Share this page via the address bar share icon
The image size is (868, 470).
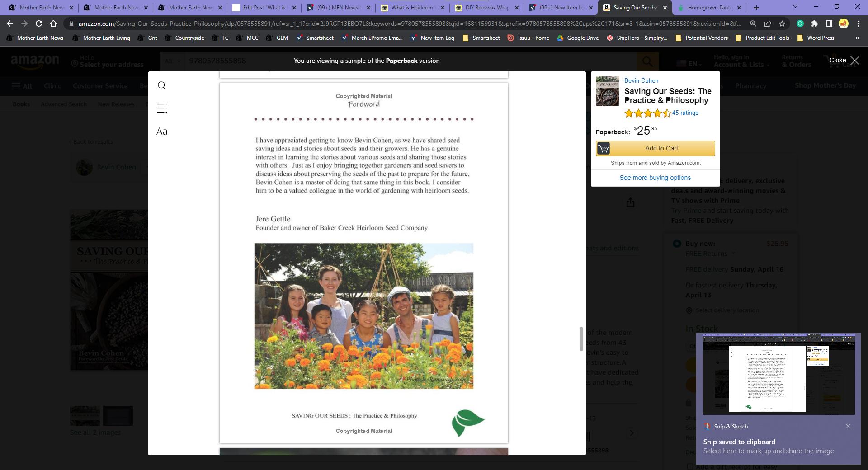coord(768,23)
